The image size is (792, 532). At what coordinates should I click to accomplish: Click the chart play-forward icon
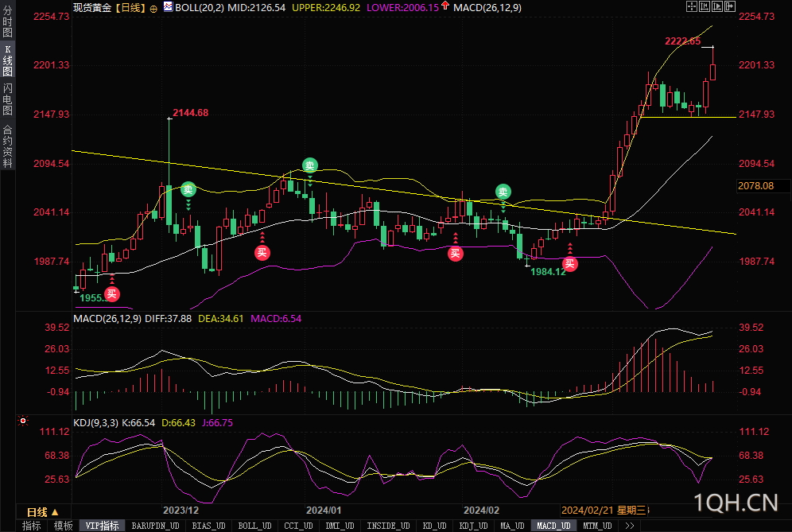717,6
